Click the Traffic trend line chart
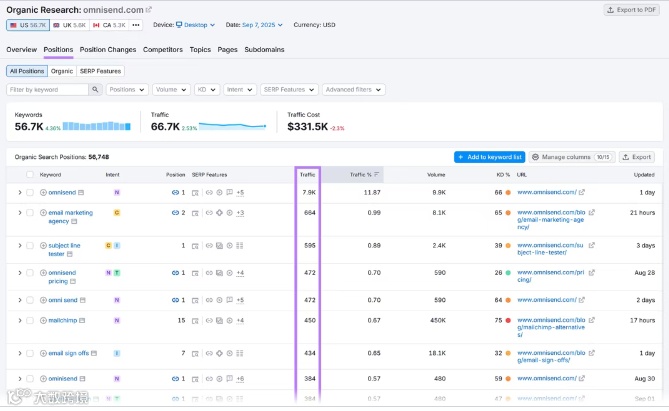Screen dimensions: 669x411 pyautogui.click(x=233, y=126)
